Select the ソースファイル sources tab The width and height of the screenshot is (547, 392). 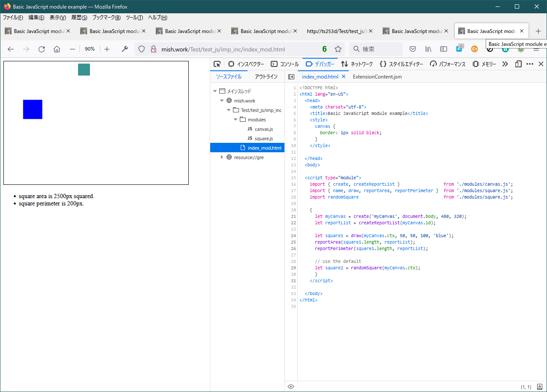(x=229, y=77)
